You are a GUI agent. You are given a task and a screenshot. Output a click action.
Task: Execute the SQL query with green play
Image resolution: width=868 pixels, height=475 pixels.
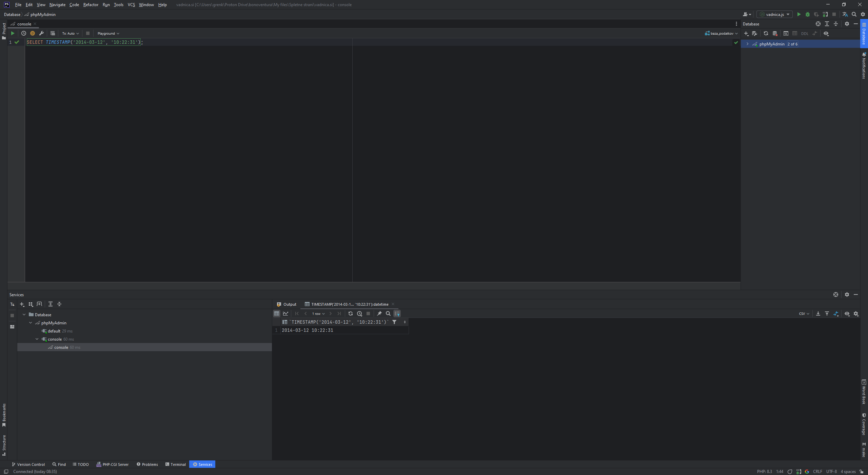[x=13, y=33]
